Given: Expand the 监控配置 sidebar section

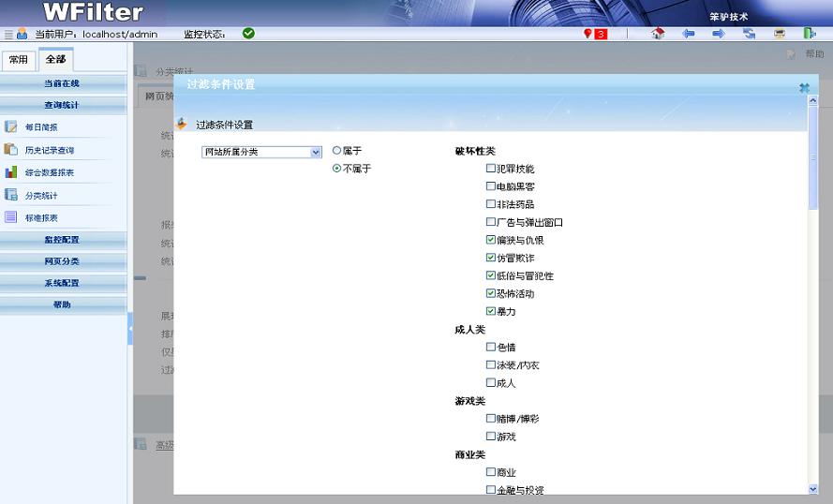Looking at the screenshot, I should 62,240.
